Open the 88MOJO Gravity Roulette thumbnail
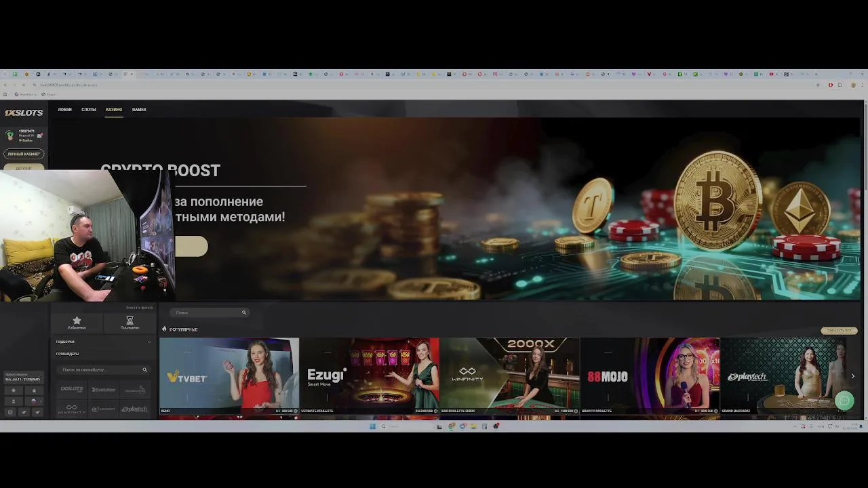The height and width of the screenshot is (488, 868). 650,376
